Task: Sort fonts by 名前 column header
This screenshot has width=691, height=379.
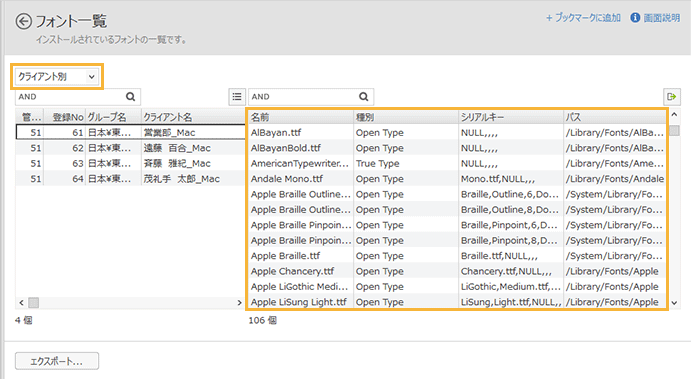Action: tap(301, 117)
